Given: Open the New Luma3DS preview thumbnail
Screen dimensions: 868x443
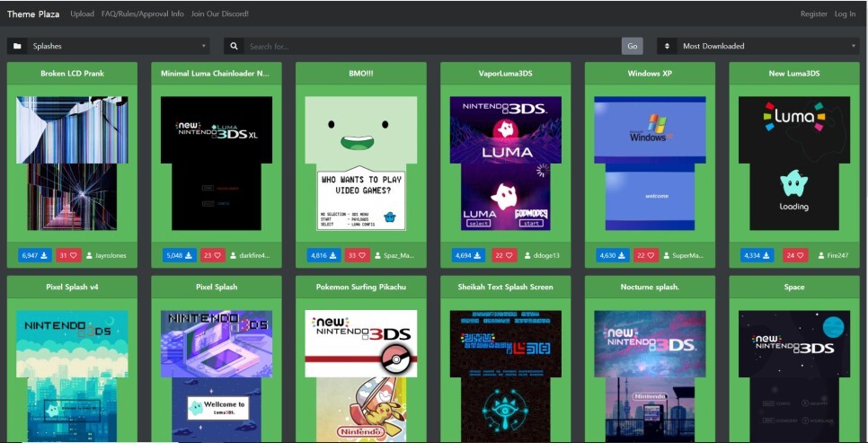Looking at the screenshot, I should point(794,164).
